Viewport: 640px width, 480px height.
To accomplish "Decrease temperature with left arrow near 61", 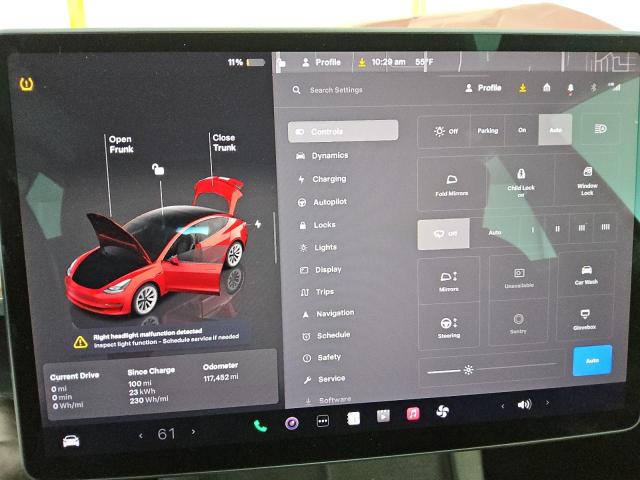I will point(140,436).
